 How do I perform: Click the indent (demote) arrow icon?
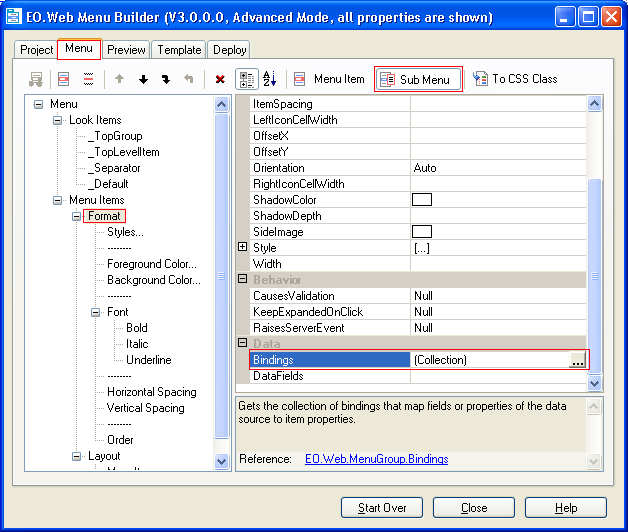click(166, 79)
